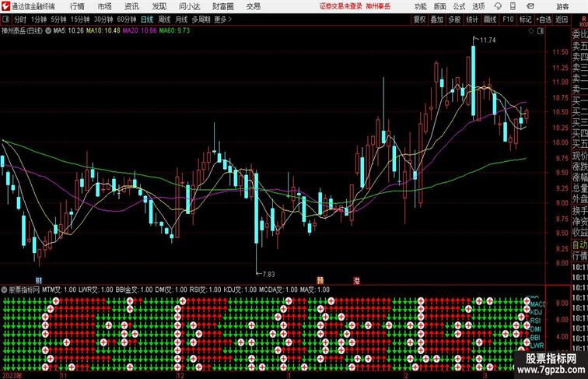Open the 财富圈 menu
Screen dimensions: 588x379
pyautogui.click(x=222, y=6)
